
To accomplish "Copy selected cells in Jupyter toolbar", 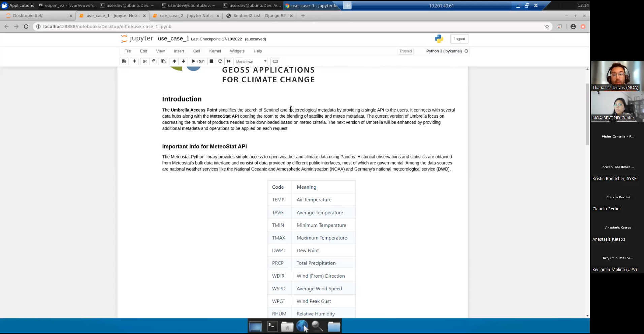I will tap(154, 61).
